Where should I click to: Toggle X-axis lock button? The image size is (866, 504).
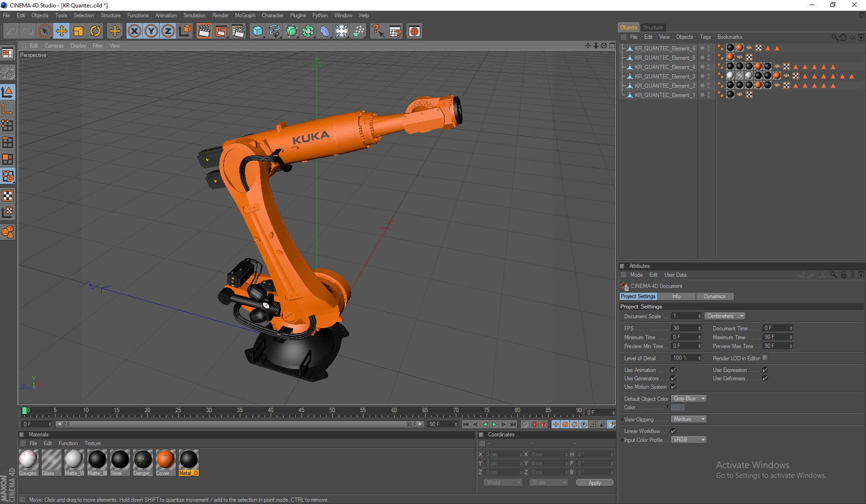pyautogui.click(x=134, y=31)
